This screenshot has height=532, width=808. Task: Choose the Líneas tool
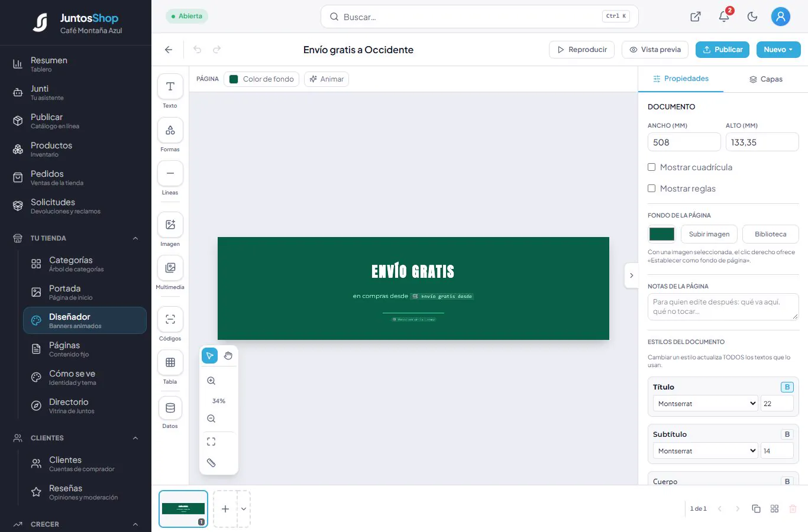(x=170, y=174)
